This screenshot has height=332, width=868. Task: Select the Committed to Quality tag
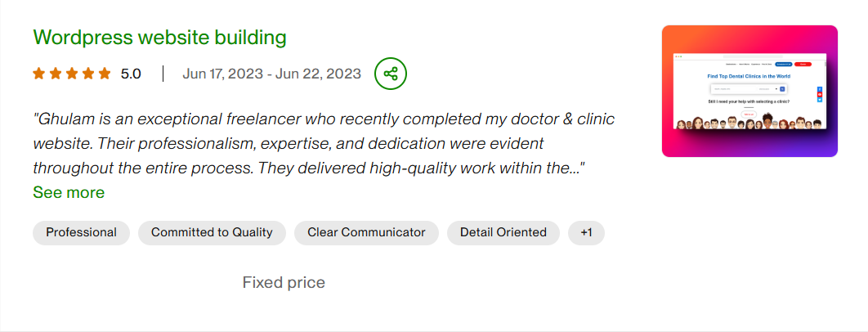[x=212, y=232]
